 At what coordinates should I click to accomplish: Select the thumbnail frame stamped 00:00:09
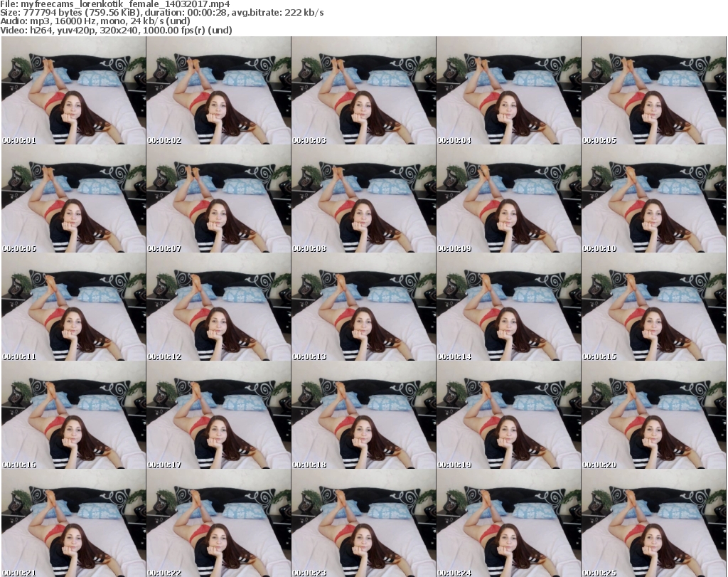[509, 198]
